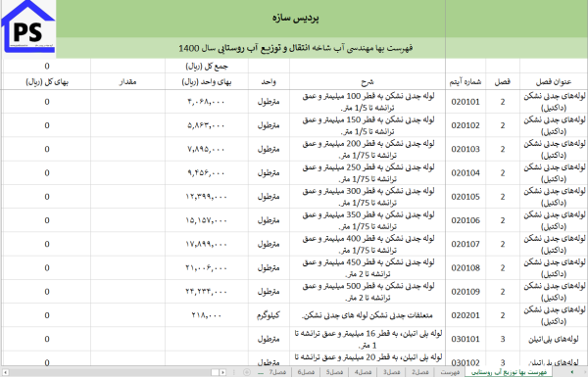Click the sheet tab navigation arrow
Viewport: 588px width, 377px height.
572,372
